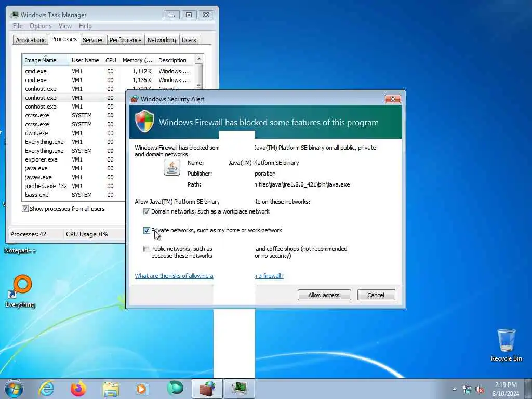Select the dwm.exe process row
Viewport: 532px width, 399px height.
click(74, 133)
